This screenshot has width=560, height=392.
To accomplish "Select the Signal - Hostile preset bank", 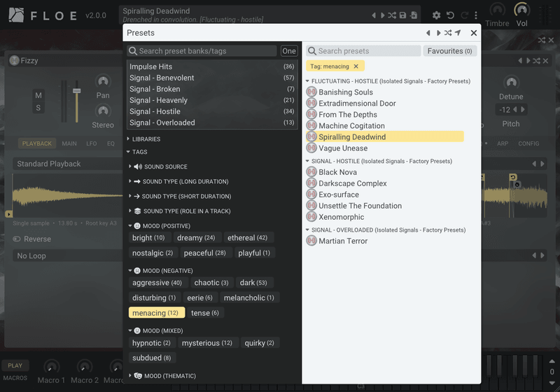I will point(212,111).
